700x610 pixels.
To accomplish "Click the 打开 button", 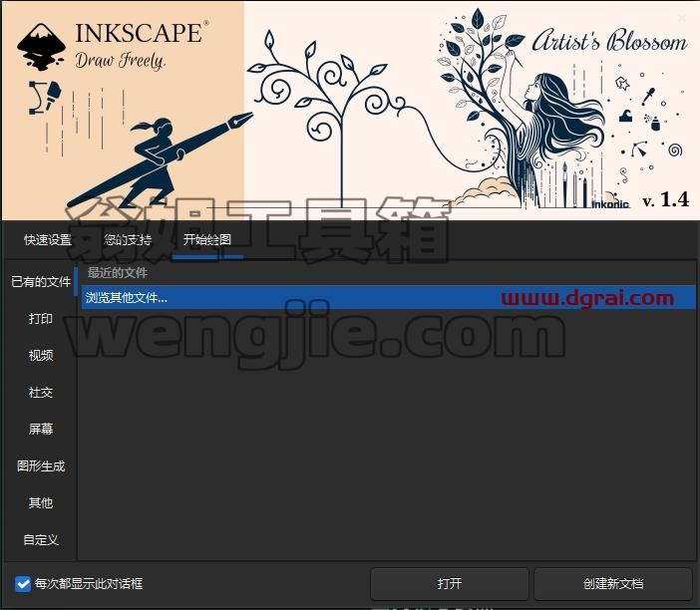I will [450, 584].
